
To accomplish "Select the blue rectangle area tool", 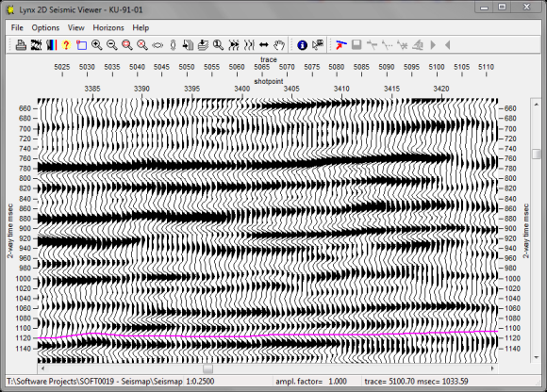I will (81, 45).
